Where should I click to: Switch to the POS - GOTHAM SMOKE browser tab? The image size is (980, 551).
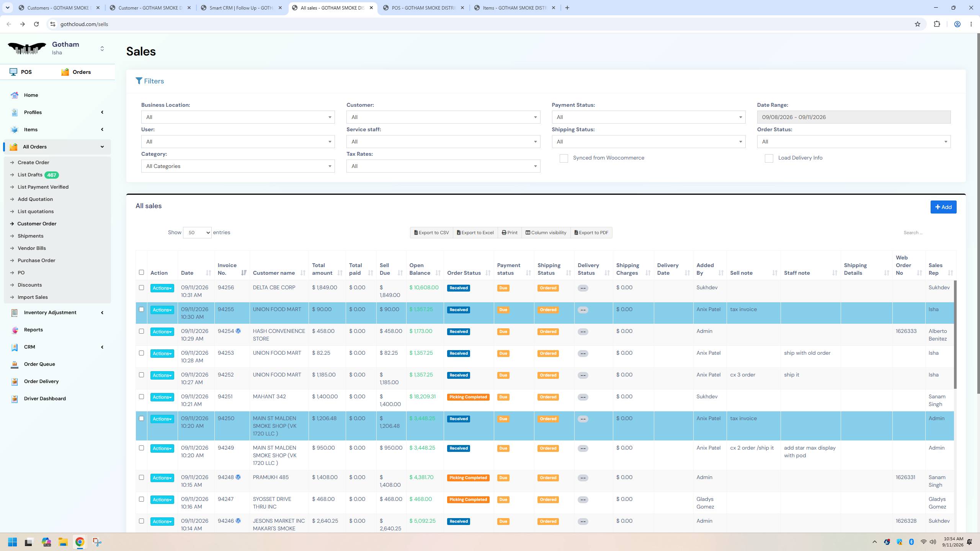(x=423, y=8)
